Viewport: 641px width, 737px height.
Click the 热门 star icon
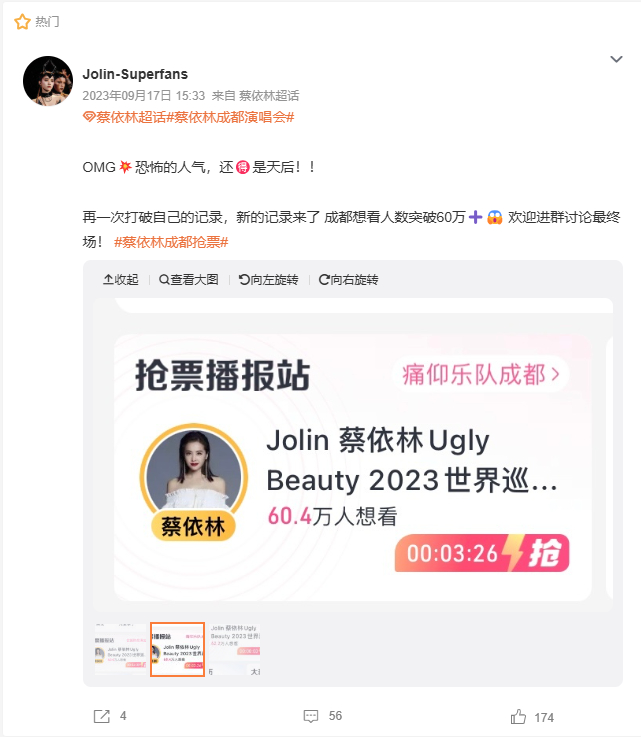tap(22, 22)
